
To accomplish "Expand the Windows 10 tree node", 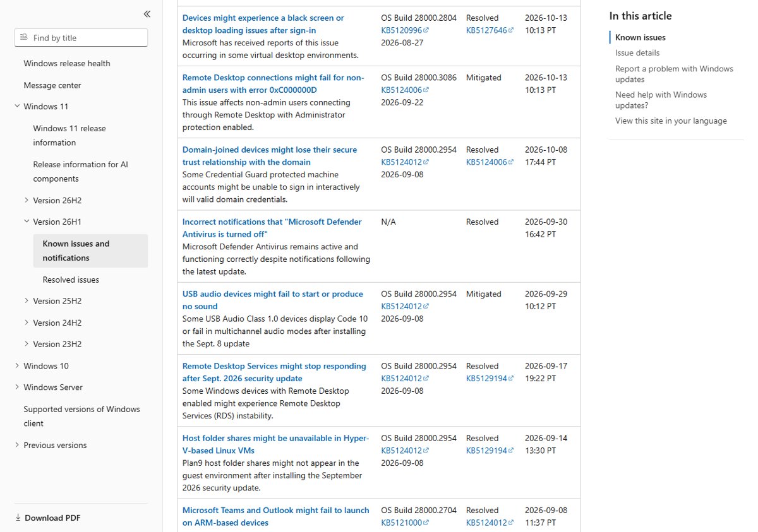I will point(17,365).
